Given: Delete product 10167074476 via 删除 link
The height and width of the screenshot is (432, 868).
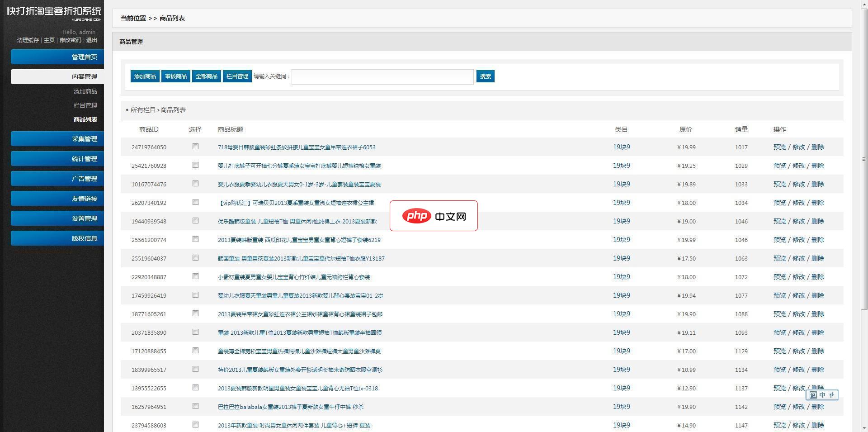Looking at the screenshot, I should (817, 184).
